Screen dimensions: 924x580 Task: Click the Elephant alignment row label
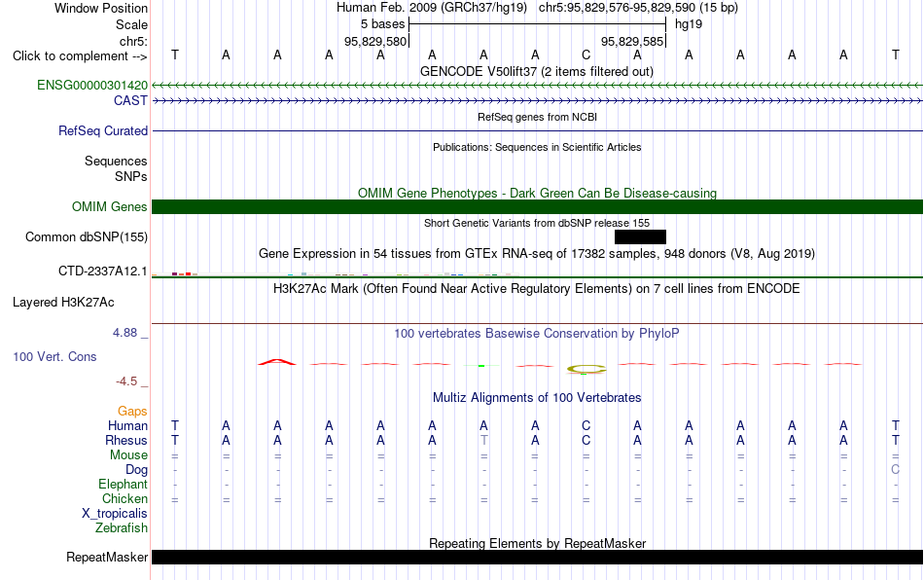coord(124,484)
